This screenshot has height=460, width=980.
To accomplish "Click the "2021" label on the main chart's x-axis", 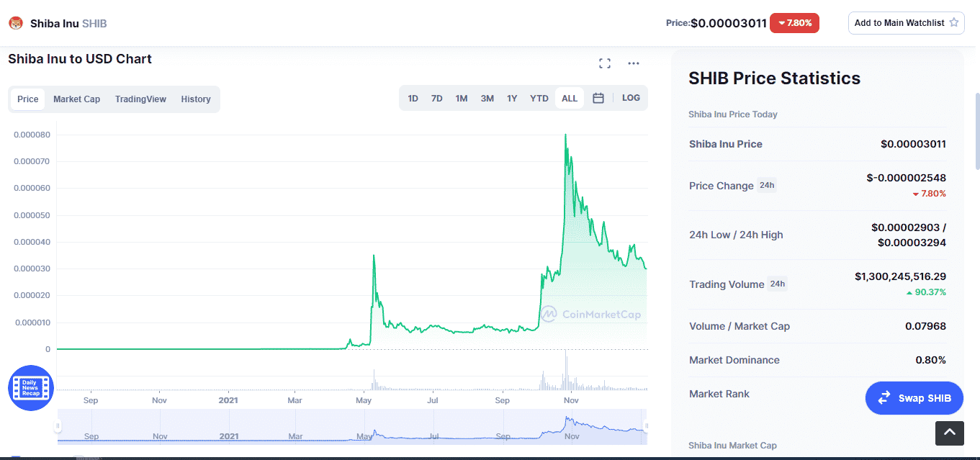I will (228, 400).
